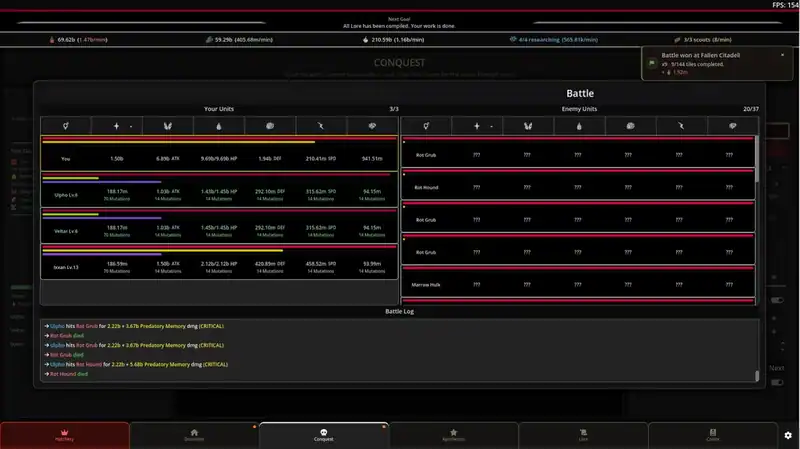
Task: Click the Battle dialog title
Action: coord(580,93)
